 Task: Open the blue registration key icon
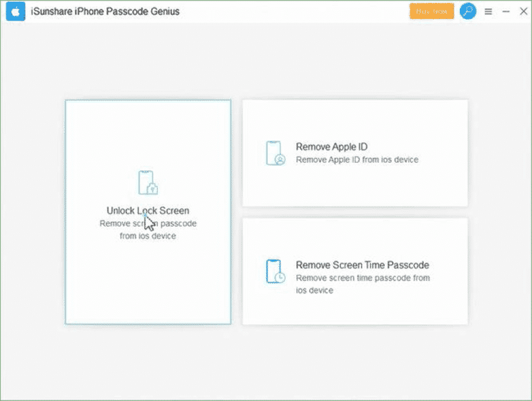[x=468, y=11]
